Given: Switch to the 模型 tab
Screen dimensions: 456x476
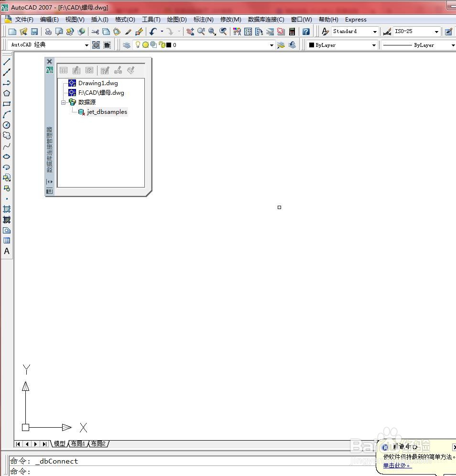Looking at the screenshot, I should (59, 444).
